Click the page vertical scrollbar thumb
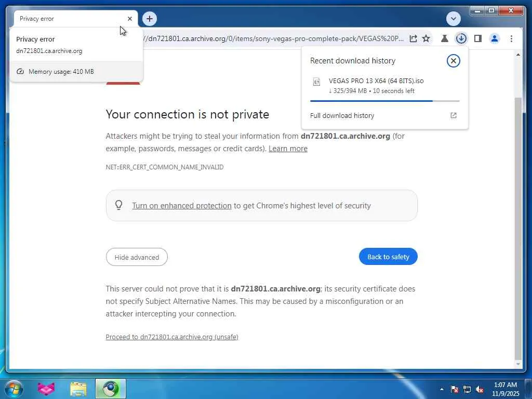 coord(518,228)
